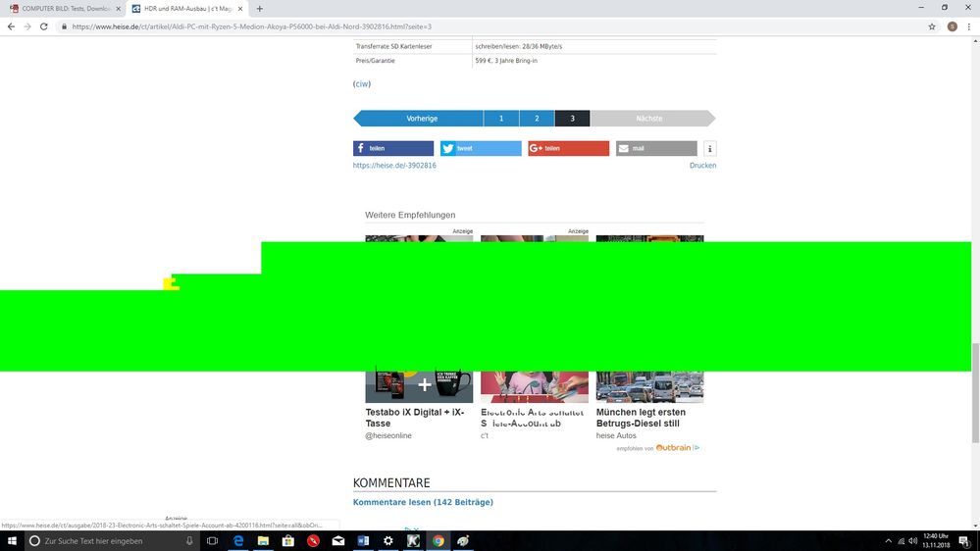Viewport: 980px width, 551px height.
Task: Open the share info 'i' icon
Action: tap(710, 149)
